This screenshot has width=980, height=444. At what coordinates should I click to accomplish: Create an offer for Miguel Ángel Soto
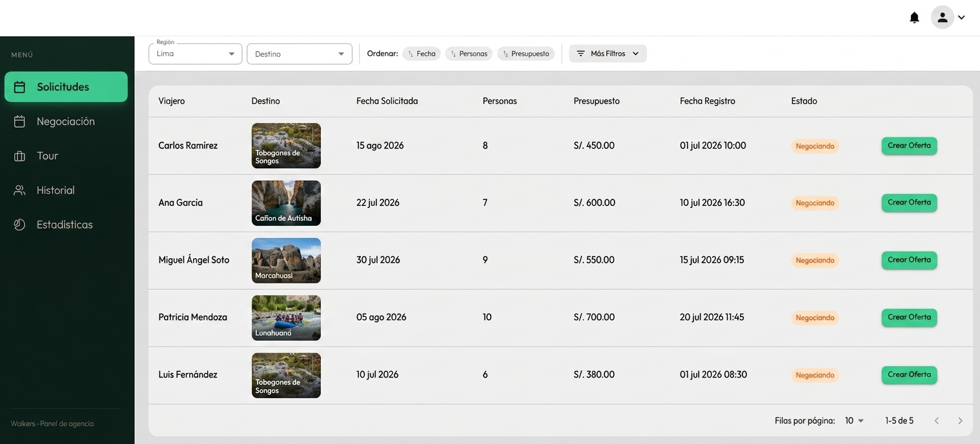[x=909, y=260]
